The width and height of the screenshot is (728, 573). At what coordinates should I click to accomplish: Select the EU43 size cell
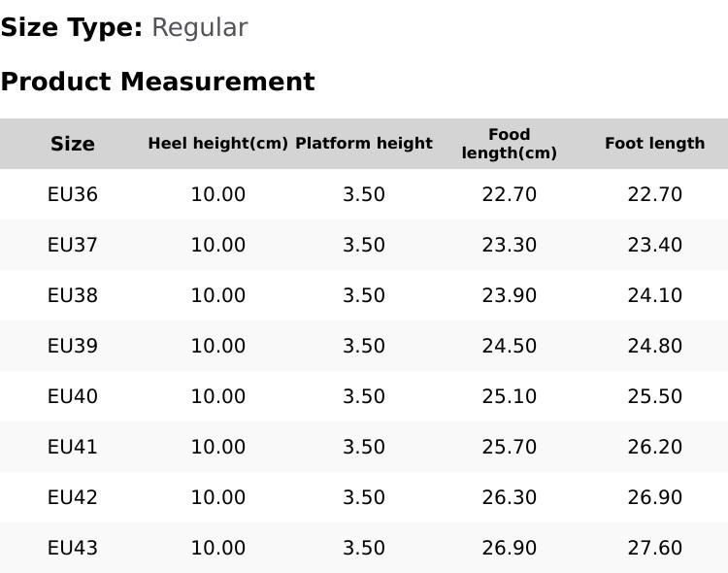[73, 548]
